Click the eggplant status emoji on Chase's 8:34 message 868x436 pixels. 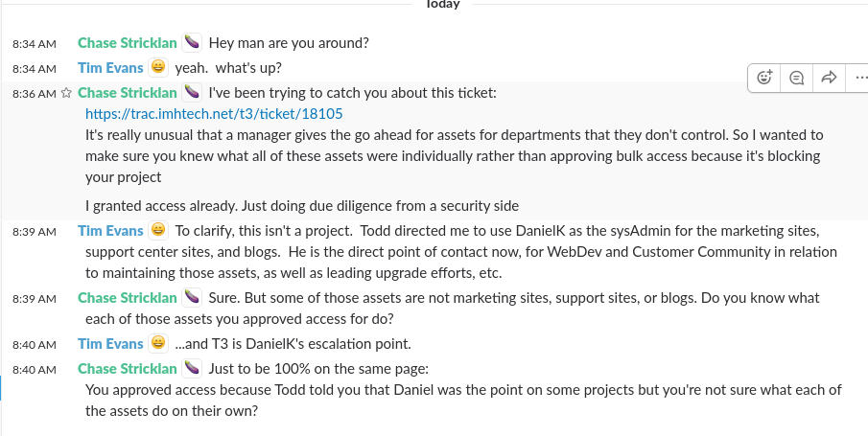192,43
